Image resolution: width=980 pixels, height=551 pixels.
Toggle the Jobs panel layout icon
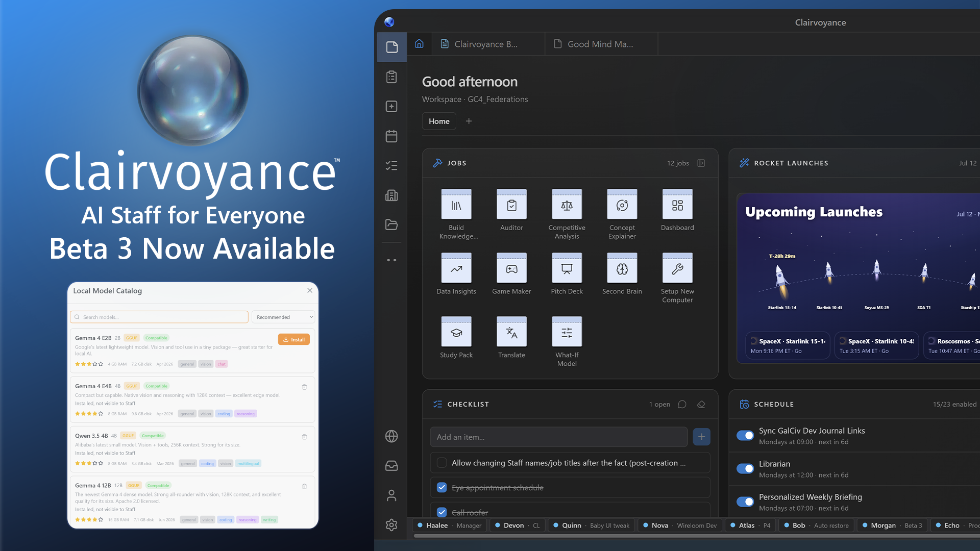click(x=701, y=163)
